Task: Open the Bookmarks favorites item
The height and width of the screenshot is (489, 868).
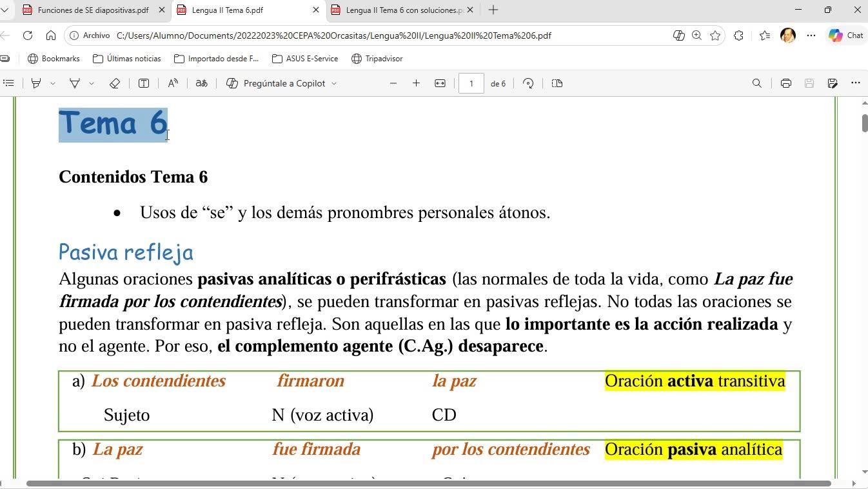Action: pyautogui.click(x=54, y=59)
